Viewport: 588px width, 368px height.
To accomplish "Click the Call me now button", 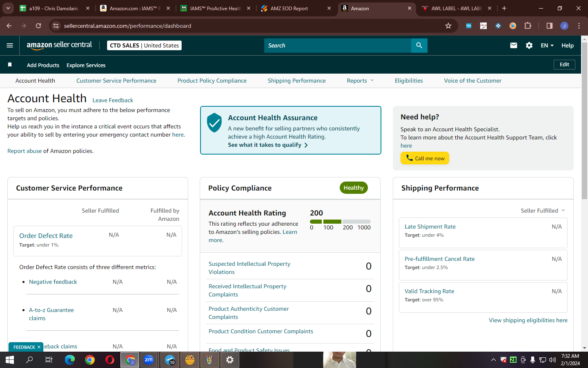I will pos(425,158).
